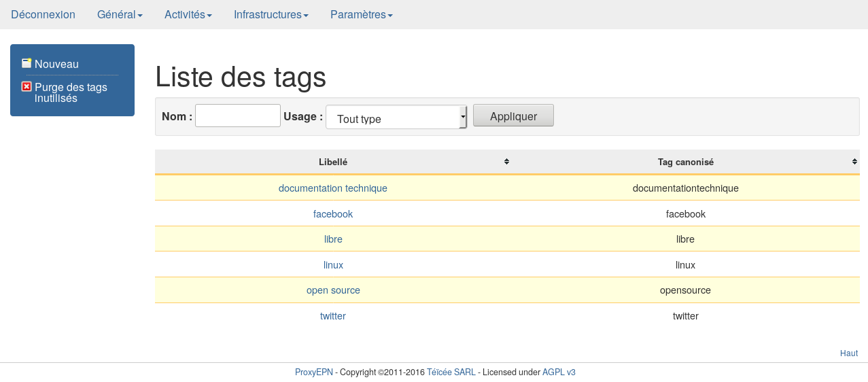Sort by Tag canonisé column arrows
Viewport: 868px width, 382px height.
(x=854, y=162)
